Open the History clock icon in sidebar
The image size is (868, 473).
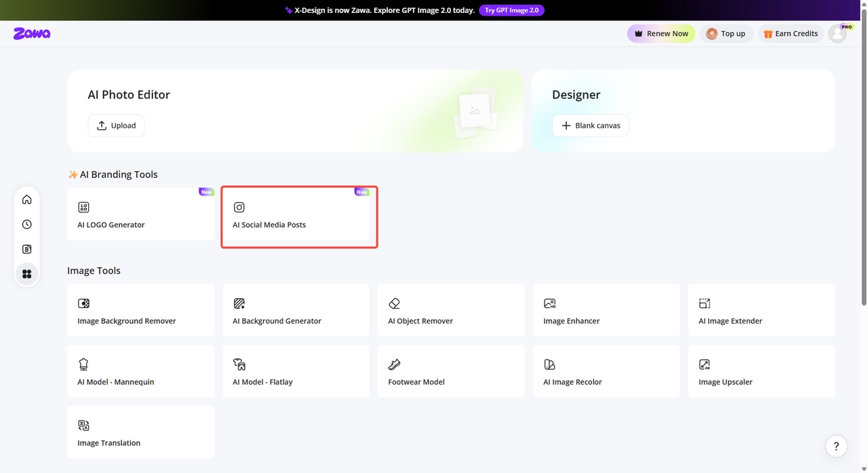pyautogui.click(x=27, y=225)
